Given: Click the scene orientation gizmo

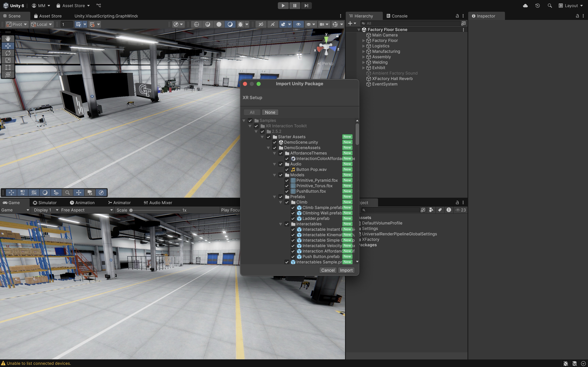Looking at the screenshot, I should (326, 47).
